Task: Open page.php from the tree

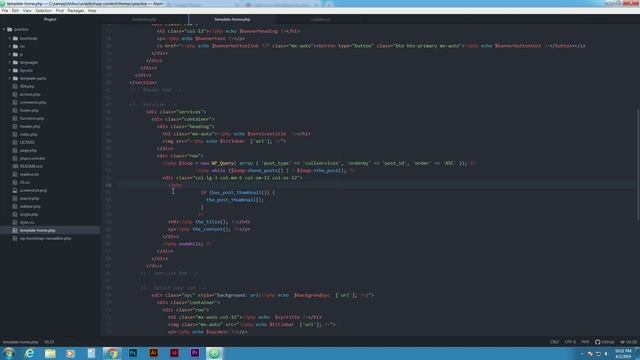Action: pyautogui.click(x=28, y=150)
